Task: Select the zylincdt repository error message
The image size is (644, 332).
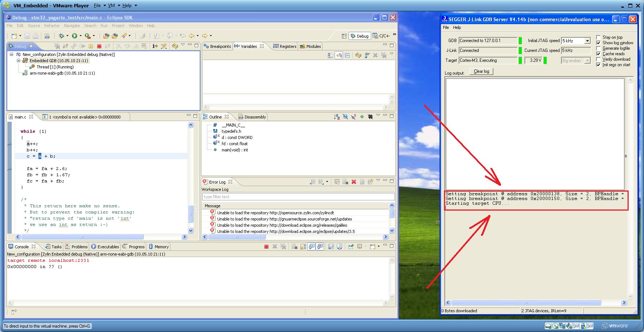Action: tap(275, 213)
